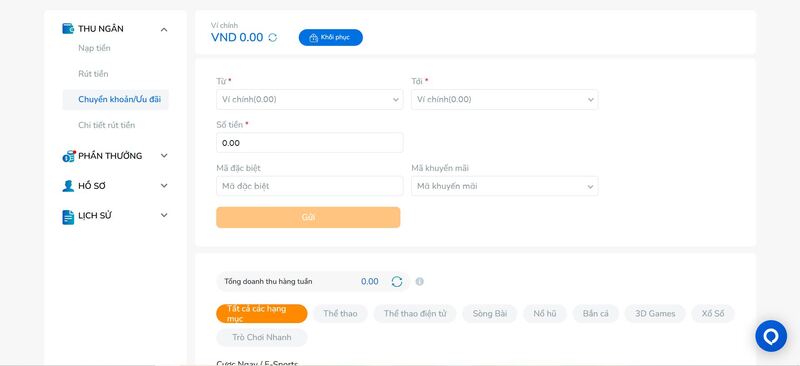Click the Phần Thưởng coins icon
Screen dimensions: 800x366
68,156
